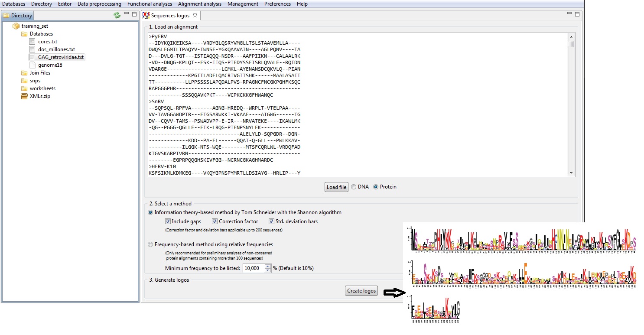Increase minimum frequency with the spinner arrow

point(267,266)
